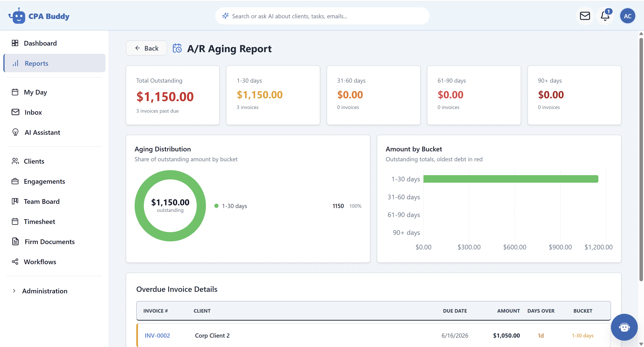Open Firm Documents
This screenshot has width=644, height=347.
tap(54, 242)
